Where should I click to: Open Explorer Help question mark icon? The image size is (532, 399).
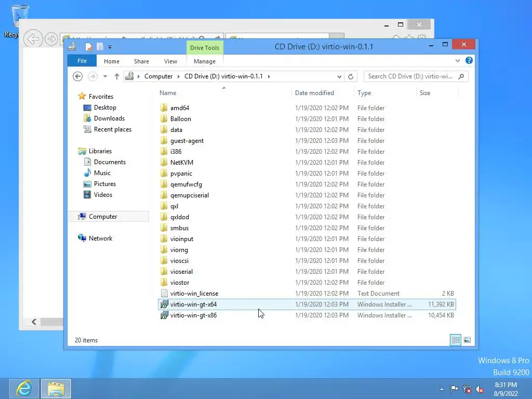click(x=469, y=60)
